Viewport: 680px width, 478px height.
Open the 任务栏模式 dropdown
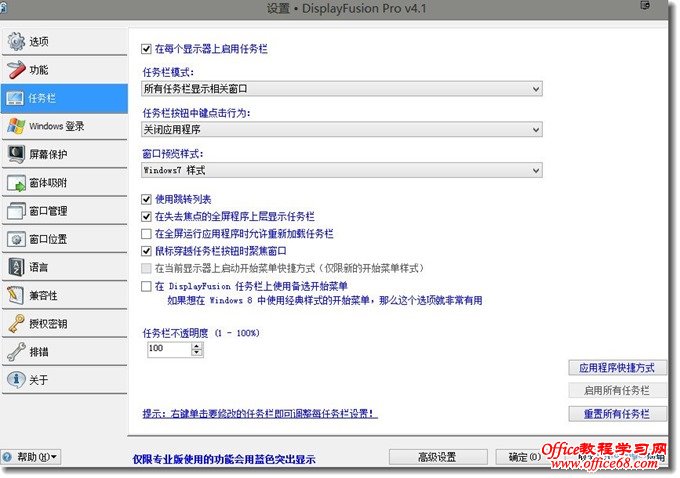click(342, 89)
